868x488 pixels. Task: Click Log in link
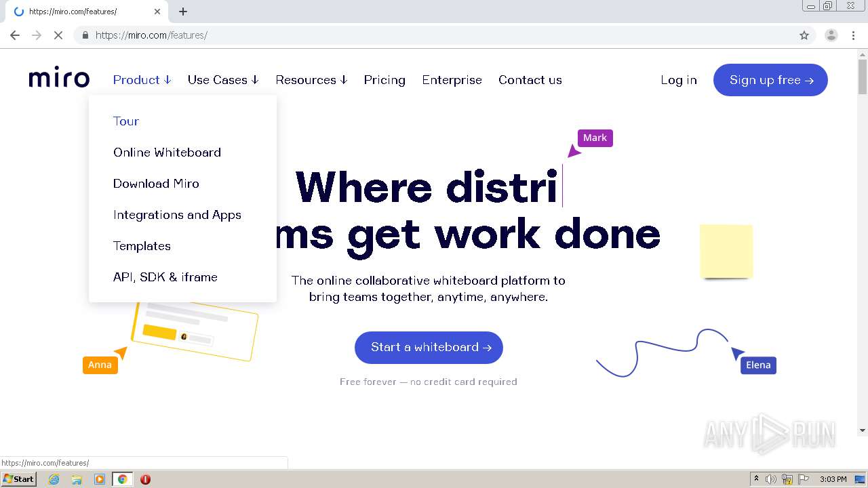679,80
